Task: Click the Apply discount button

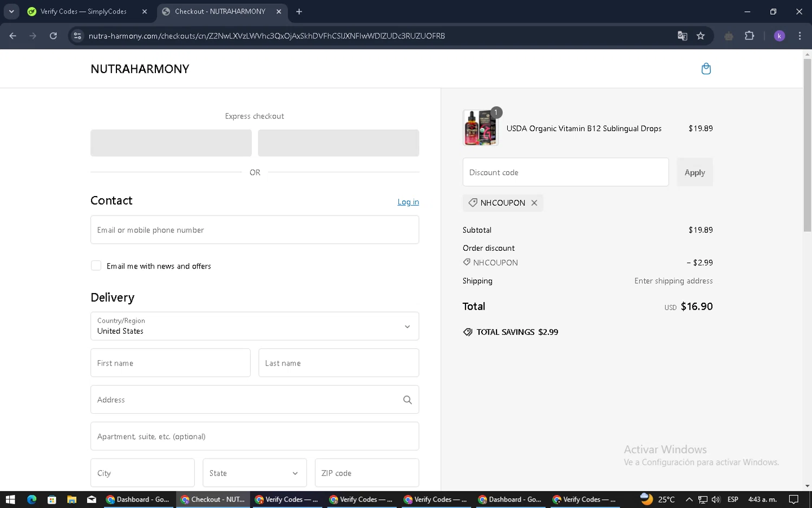Action: pyautogui.click(x=695, y=172)
